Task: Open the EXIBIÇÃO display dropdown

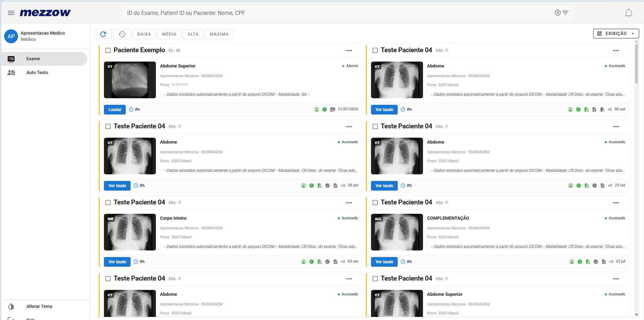Action: coord(616,34)
